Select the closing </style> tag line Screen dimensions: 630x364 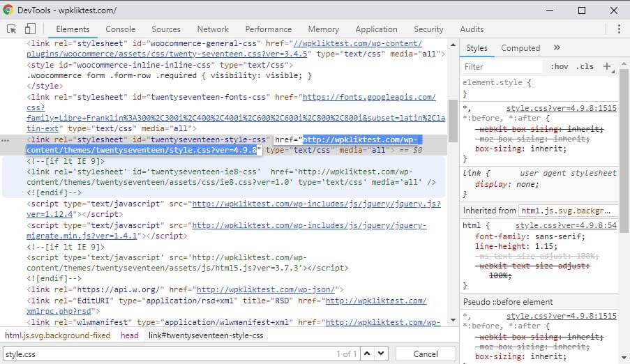(x=45, y=86)
